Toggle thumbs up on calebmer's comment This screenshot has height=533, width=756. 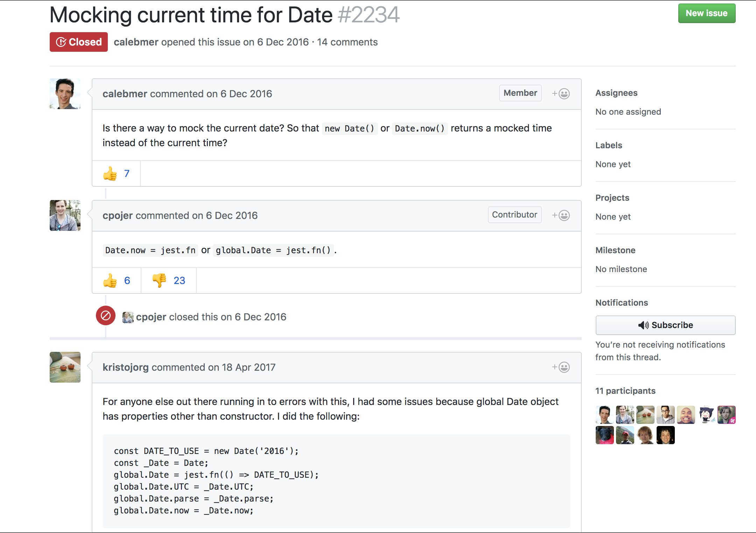coord(116,173)
